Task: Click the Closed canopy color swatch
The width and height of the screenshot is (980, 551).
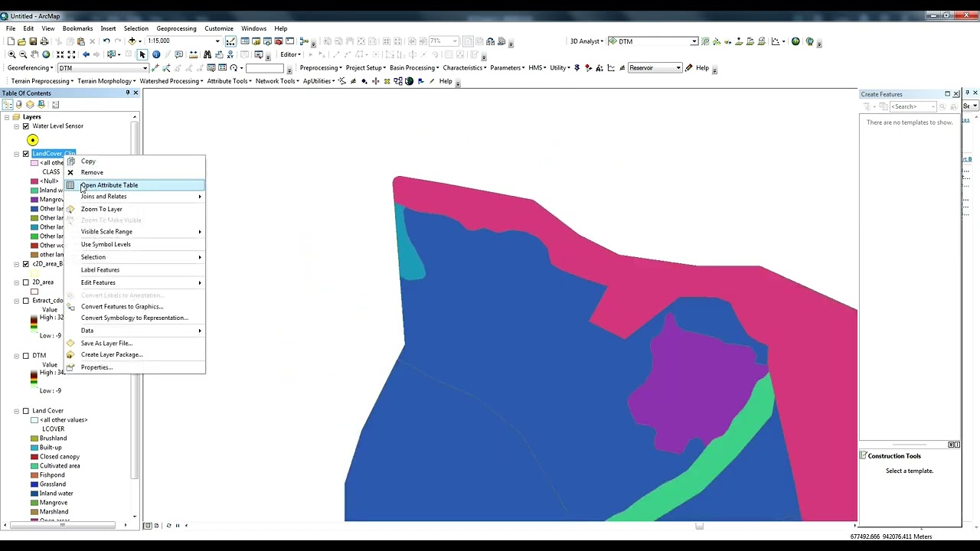Action: coord(34,457)
